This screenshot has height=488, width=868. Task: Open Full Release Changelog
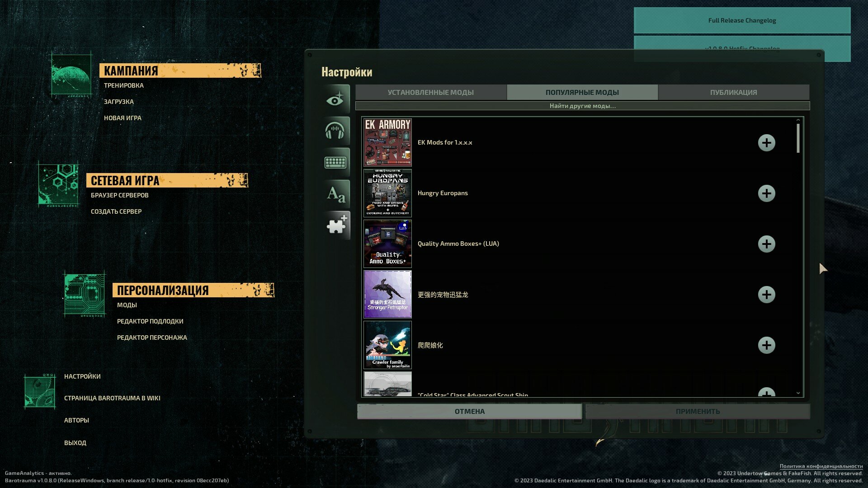pyautogui.click(x=742, y=20)
